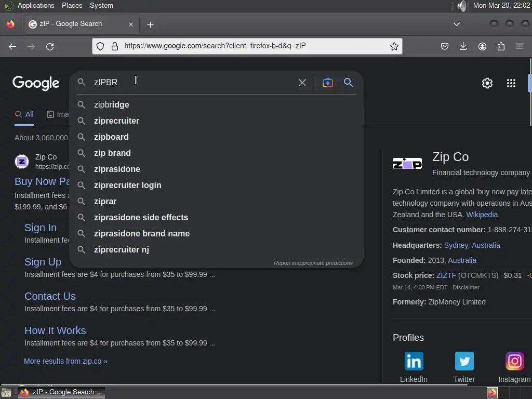Click the Zip Co logo thumbnail
Image resolution: width=532 pixels, height=399 pixels.
point(407,164)
